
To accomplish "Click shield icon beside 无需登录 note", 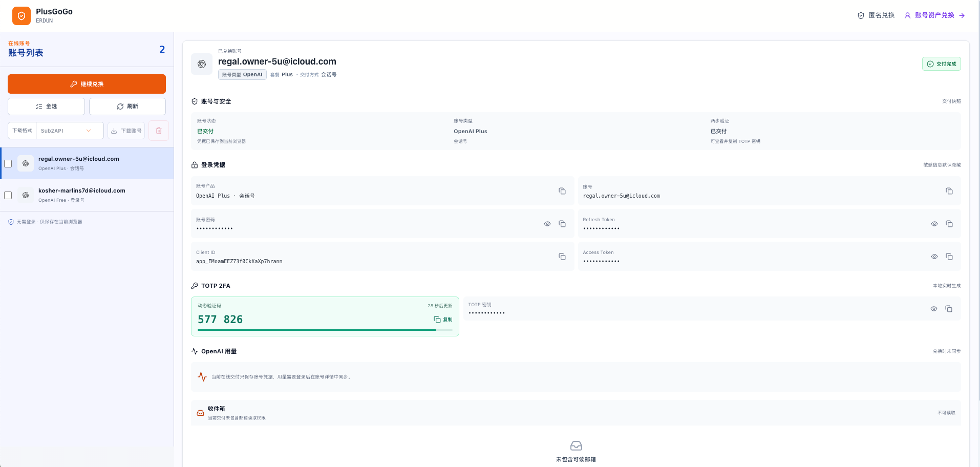I will [11, 222].
